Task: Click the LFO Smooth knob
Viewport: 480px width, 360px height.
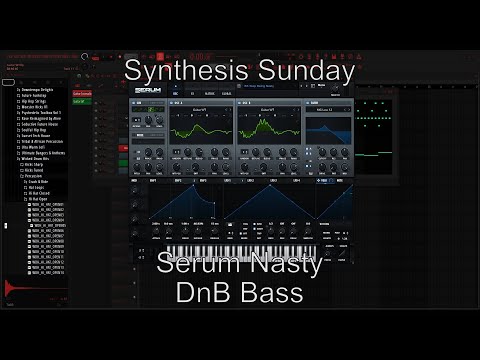Action: coord(308,231)
